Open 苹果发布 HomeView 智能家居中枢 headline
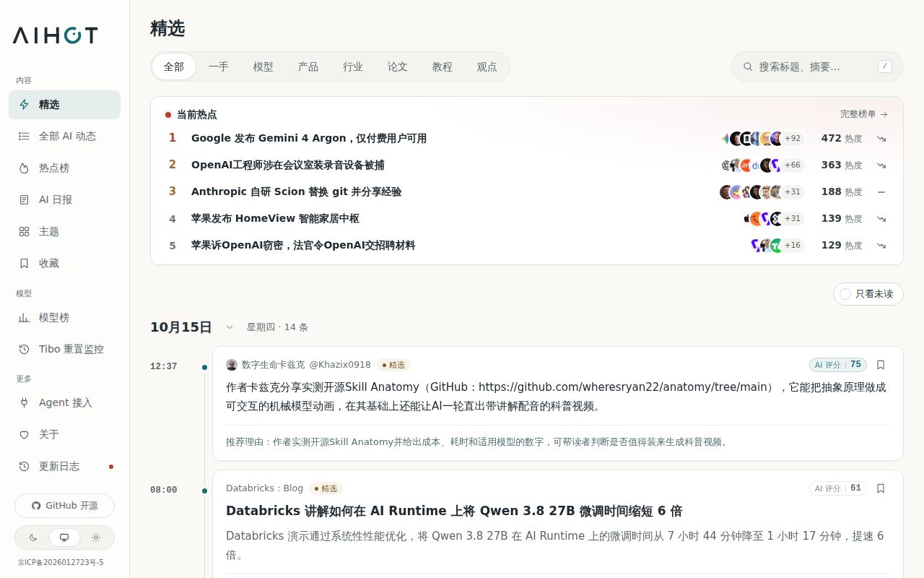The image size is (924, 578). [x=275, y=219]
